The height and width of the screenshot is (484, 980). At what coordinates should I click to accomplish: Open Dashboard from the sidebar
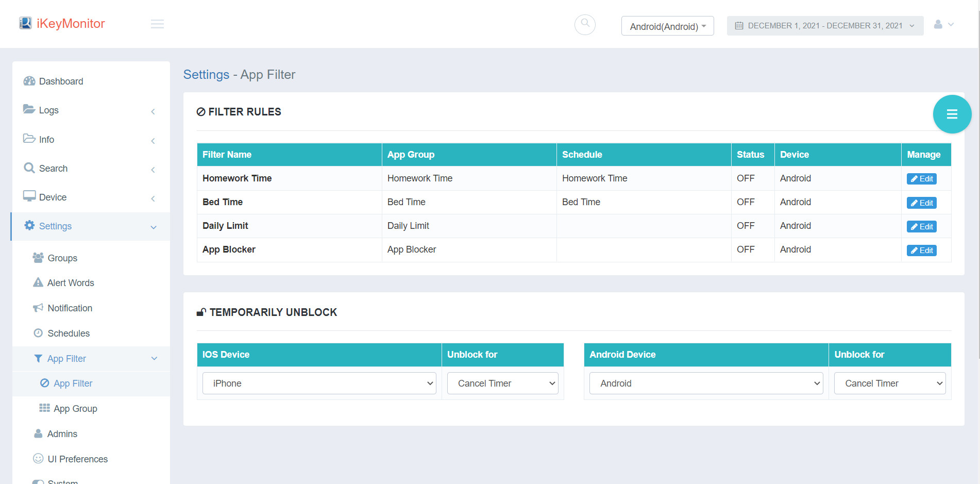(x=61, y=81)
